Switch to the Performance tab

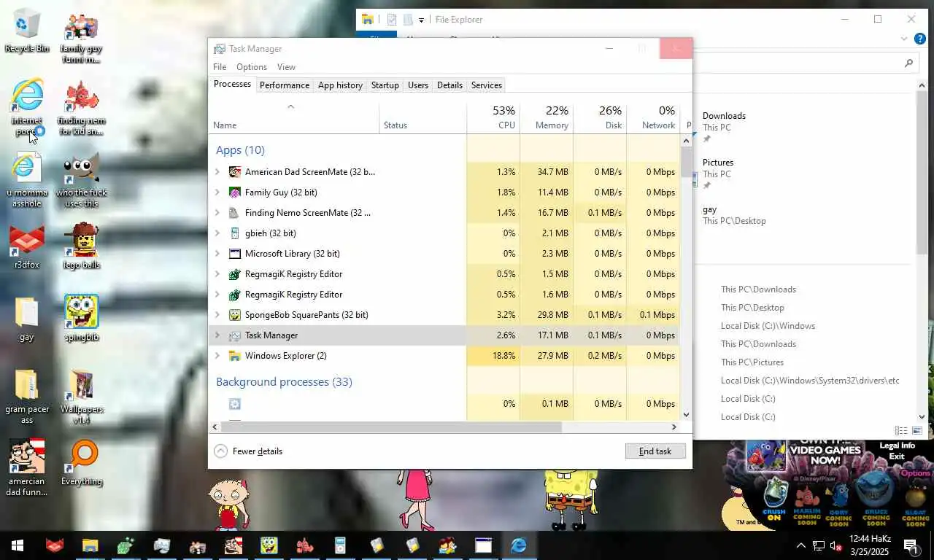pyautogui.click(x=285, y=85)
